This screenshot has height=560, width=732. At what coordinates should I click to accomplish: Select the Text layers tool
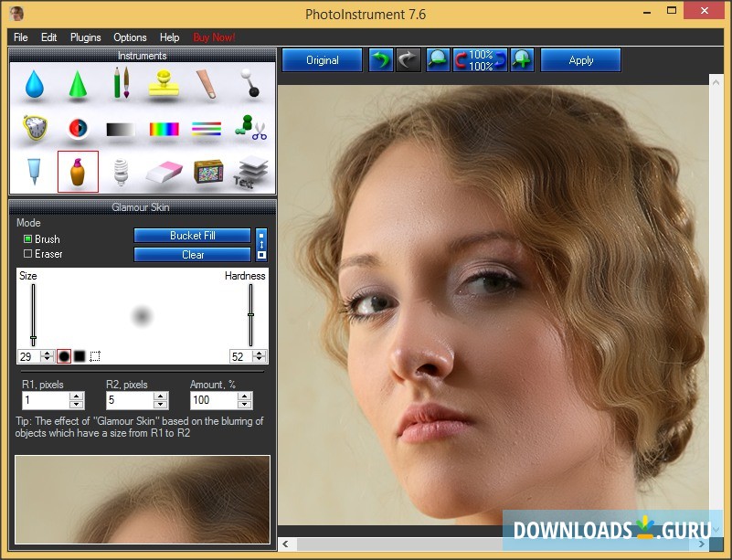tap(250, 173)
